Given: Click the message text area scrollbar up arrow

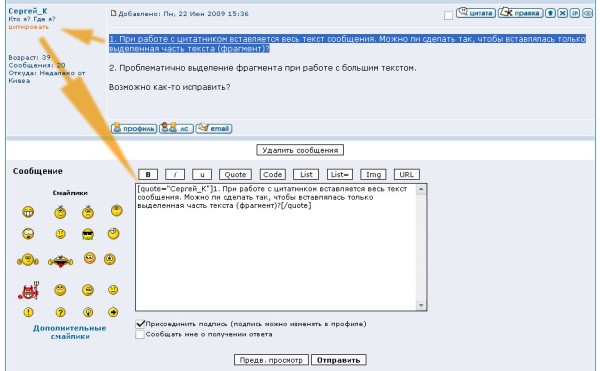Looking at the screenshot, I should pos(421,189).
